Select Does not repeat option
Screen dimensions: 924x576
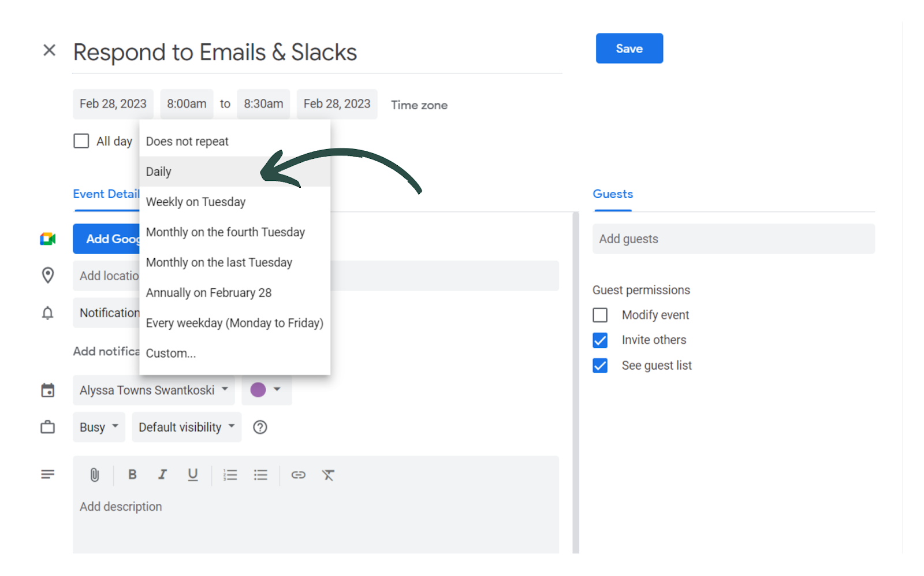click(x=235, y=142)
